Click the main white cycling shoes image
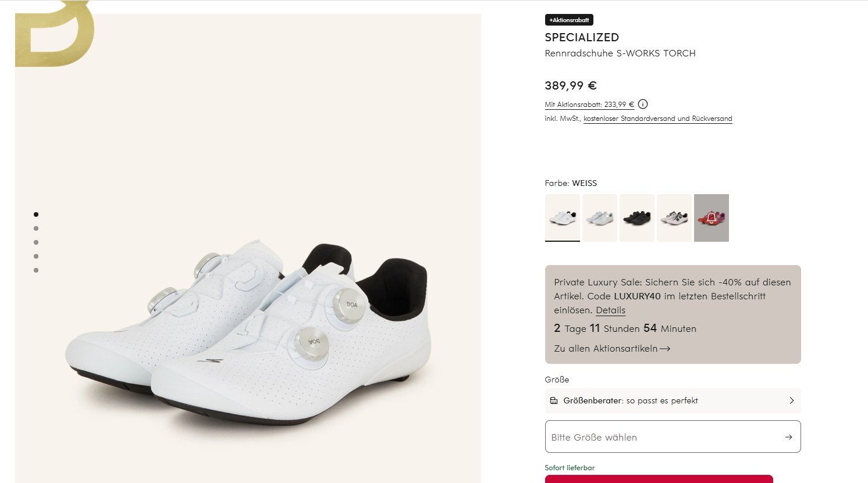 click(x=248, y=331)
